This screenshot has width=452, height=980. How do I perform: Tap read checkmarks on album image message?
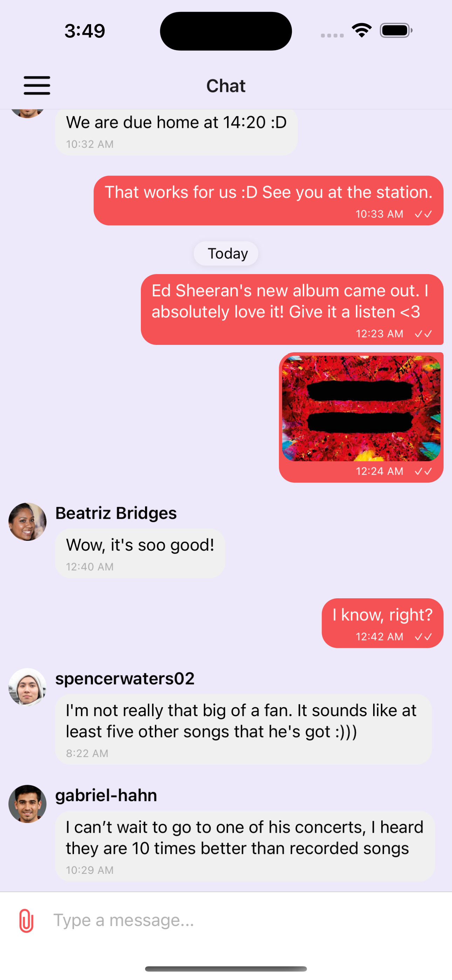coord(423,471)
